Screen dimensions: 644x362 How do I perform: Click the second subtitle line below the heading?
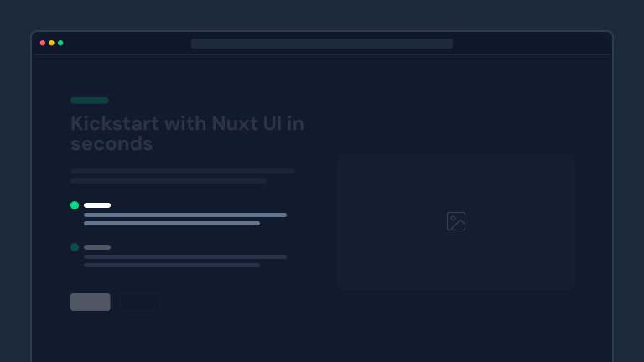(169, 181)
